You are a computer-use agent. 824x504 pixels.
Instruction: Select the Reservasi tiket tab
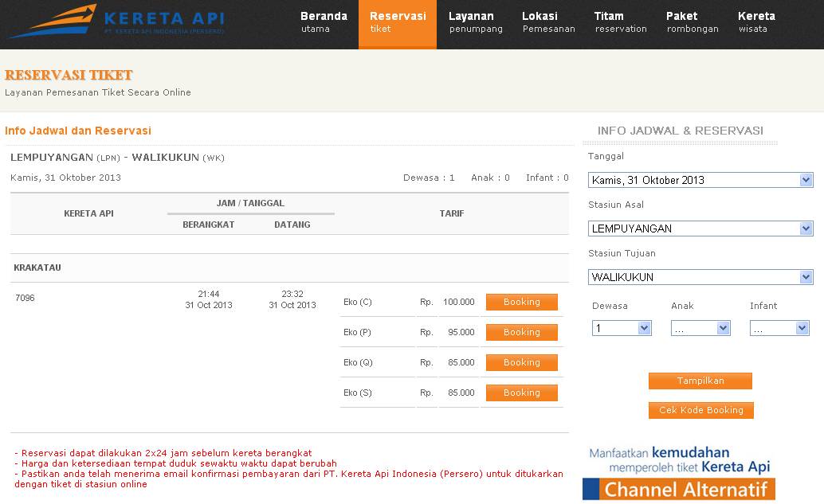[398, 24]
